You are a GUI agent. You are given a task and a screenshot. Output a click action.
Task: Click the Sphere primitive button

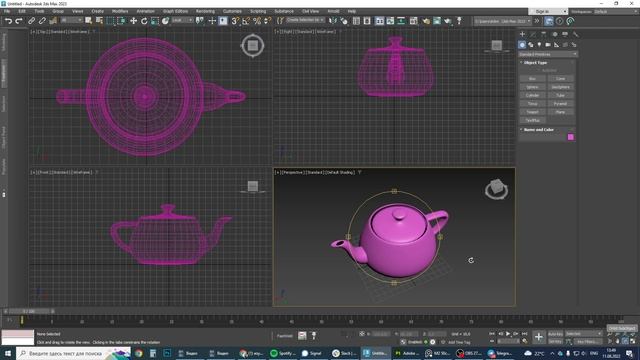[533, 87]
